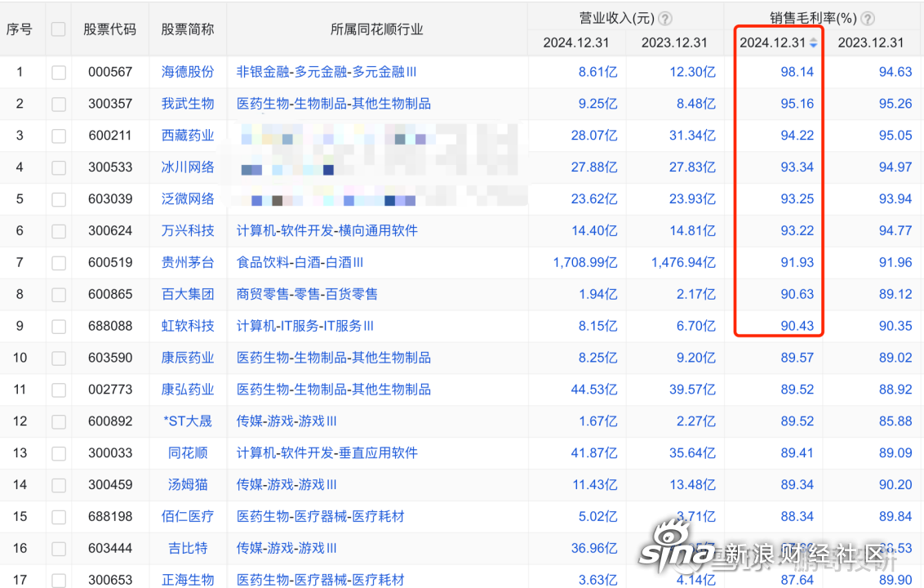Screen dimensions: 924x588
Task: Open stock link 正海生物
Action: 188,580
